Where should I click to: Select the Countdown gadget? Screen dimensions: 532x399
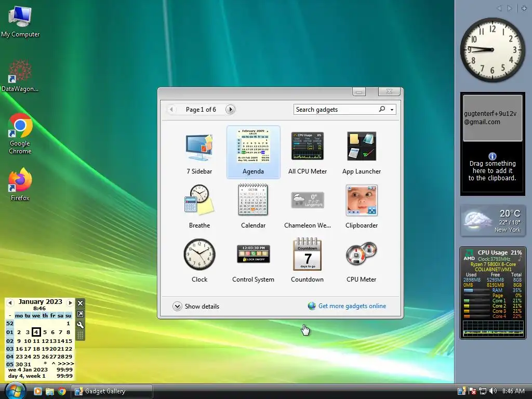pos(308,261)
